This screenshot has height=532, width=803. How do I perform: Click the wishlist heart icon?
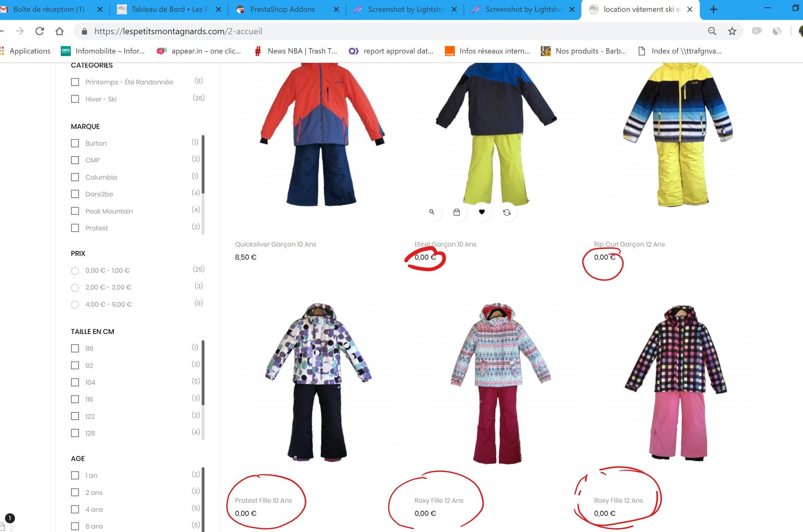point(482,212)
